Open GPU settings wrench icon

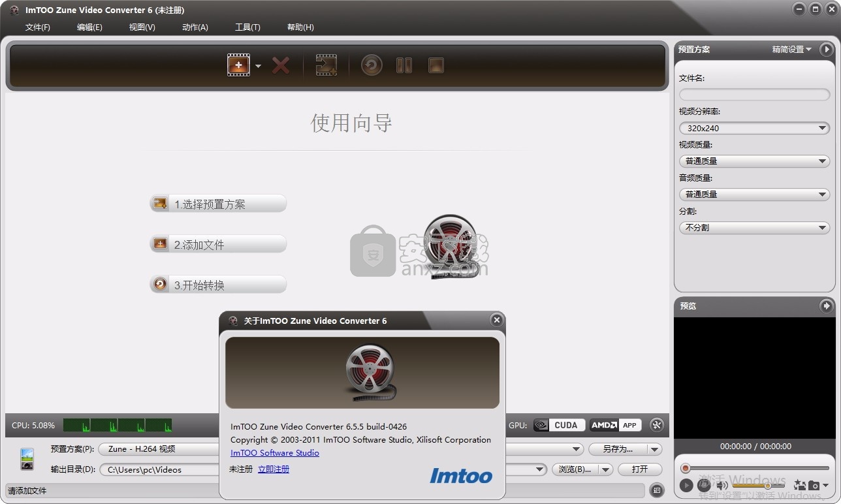[657, 425]
